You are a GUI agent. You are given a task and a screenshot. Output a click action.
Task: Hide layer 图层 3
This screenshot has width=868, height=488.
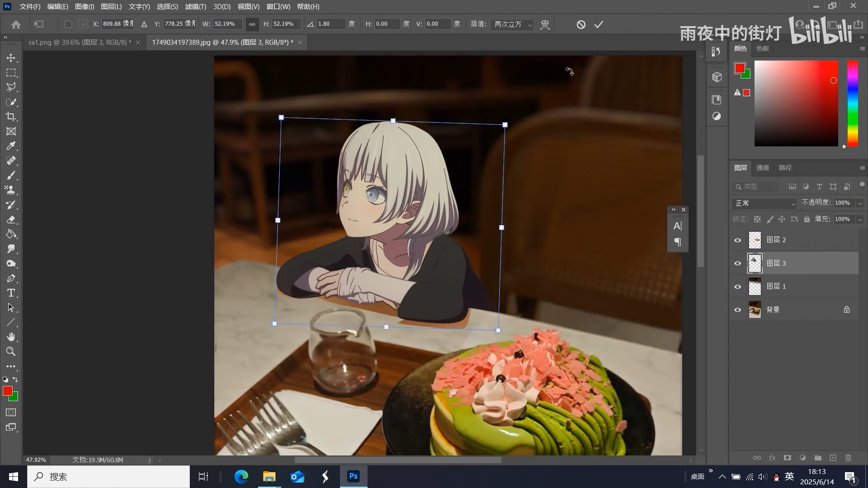point(737,263)
